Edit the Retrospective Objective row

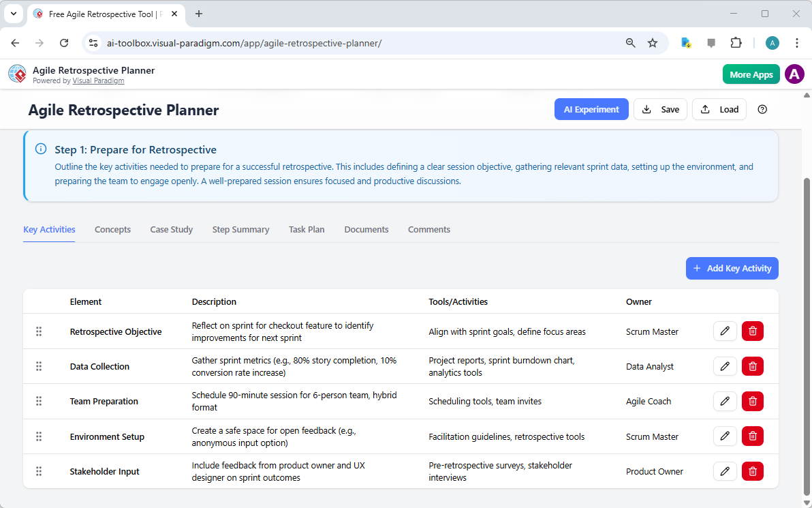(x=725, y=331)
